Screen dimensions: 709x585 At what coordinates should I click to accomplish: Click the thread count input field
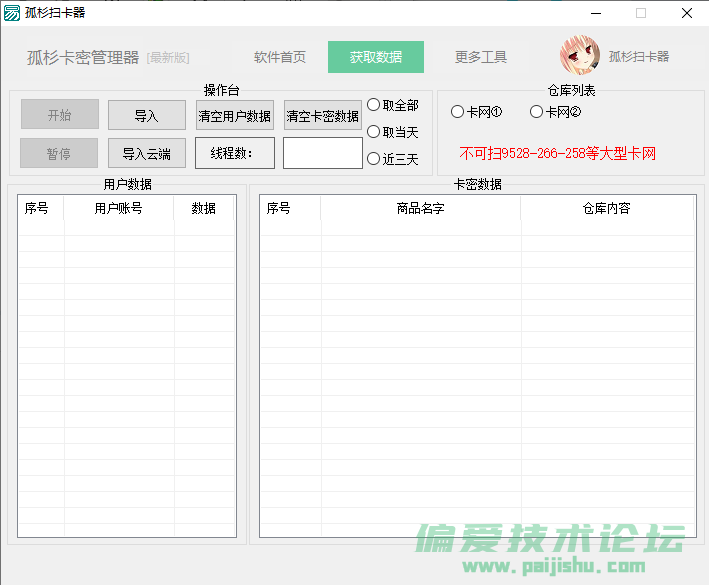point(322,153)
